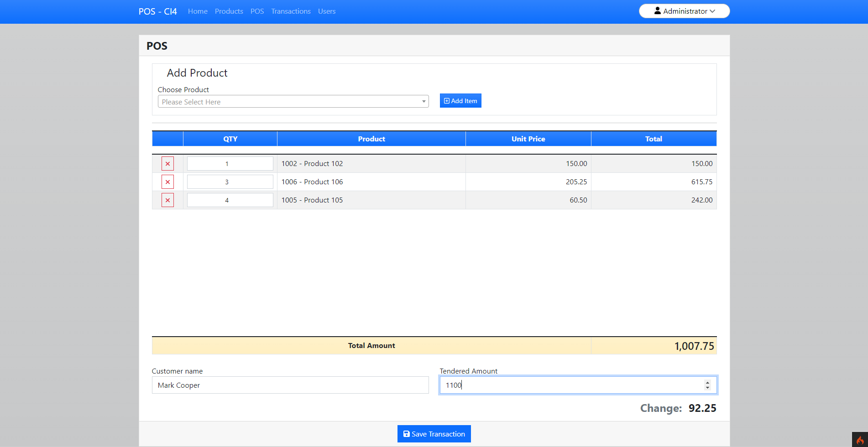868x447 pixels.
Task: Click the POS - CI4 brand link
Action: 157,11
